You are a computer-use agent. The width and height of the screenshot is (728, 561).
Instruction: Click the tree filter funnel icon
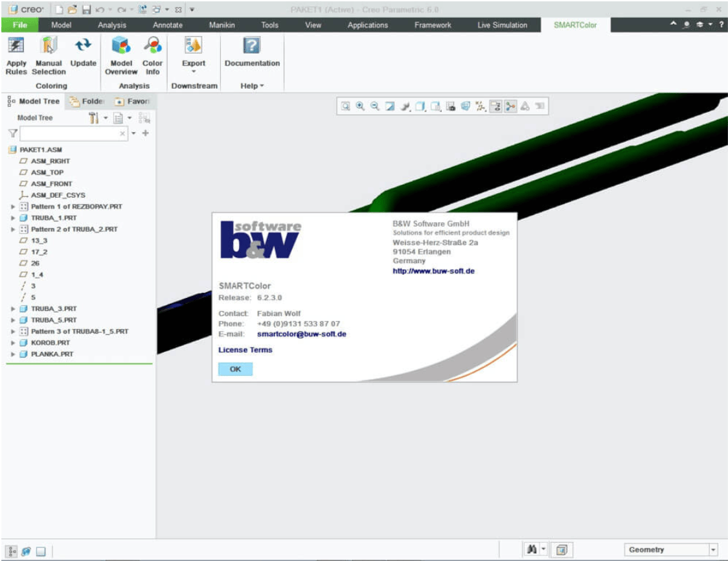click(x=13, y=133)
